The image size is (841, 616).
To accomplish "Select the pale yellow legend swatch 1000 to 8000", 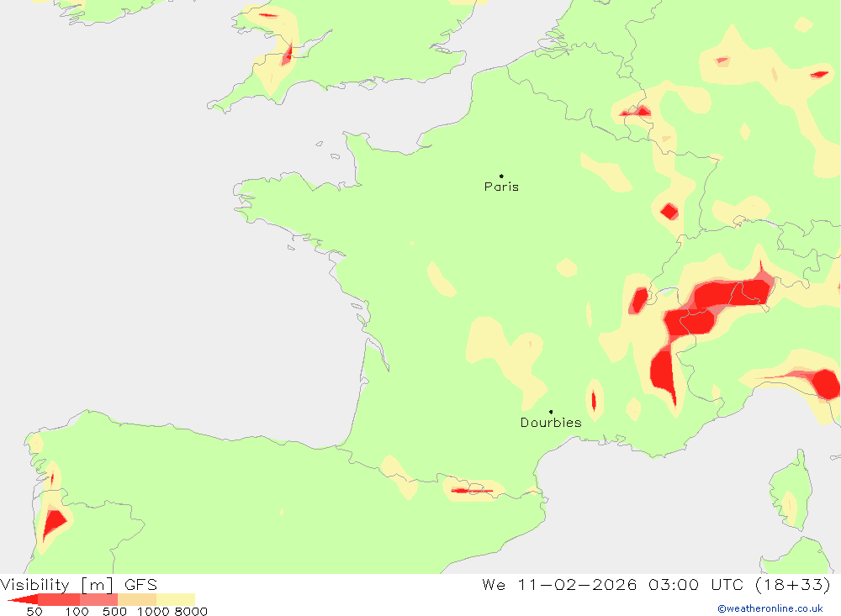I will click(176, 599).
